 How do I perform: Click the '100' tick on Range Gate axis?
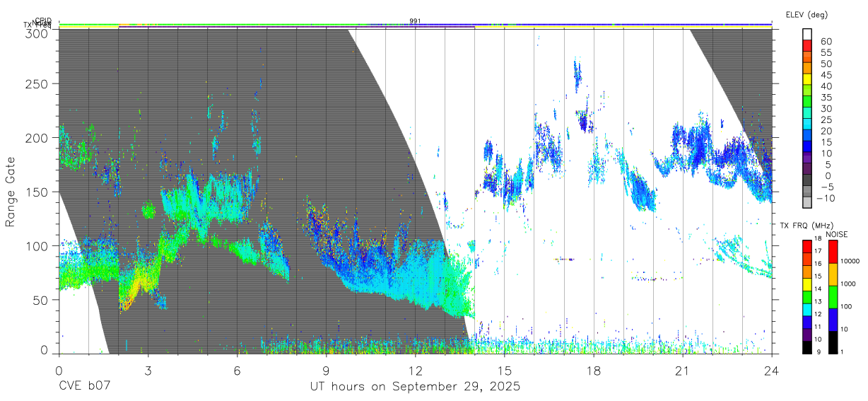tap(38, 245)
